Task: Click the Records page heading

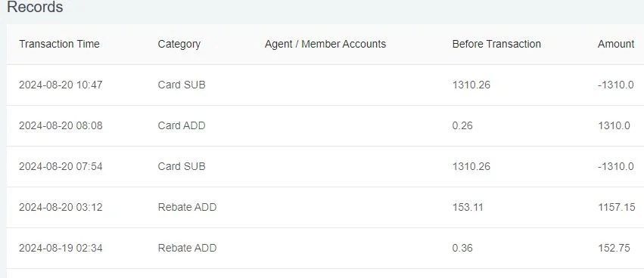Action: click(x=35, y=7)
